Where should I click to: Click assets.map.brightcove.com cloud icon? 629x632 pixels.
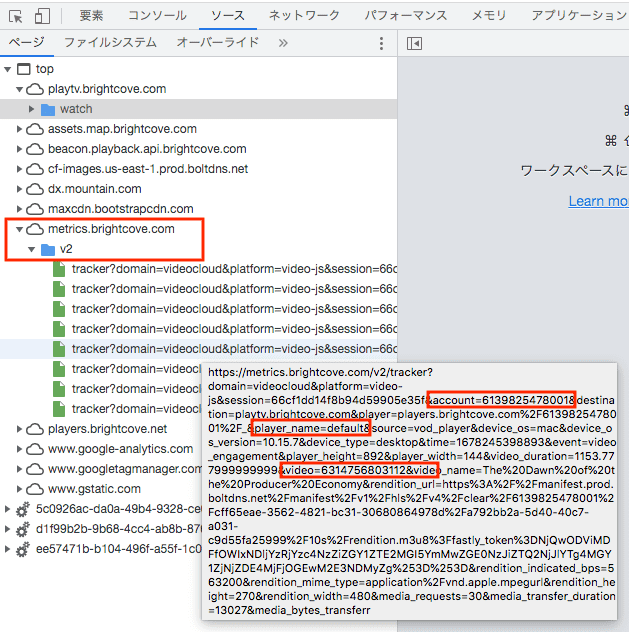35,129
